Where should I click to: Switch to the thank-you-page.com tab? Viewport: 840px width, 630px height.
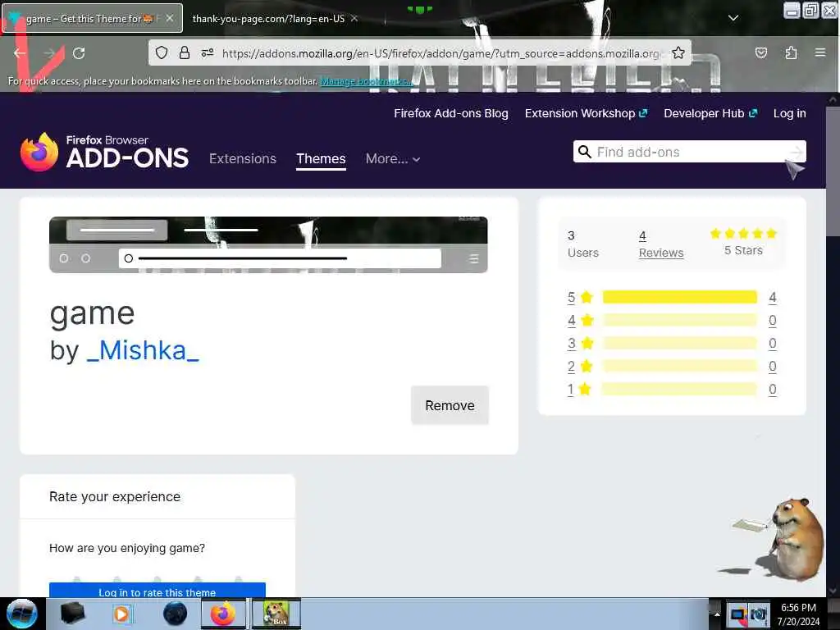pos(268,19)
